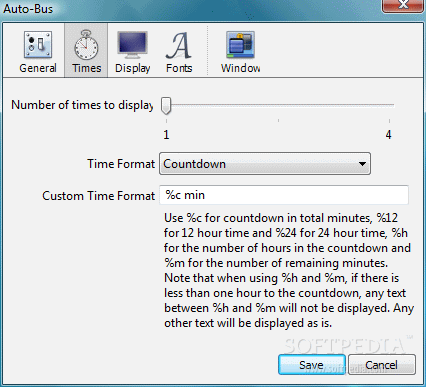
Task: Open the Display monitor icon
Action: (x=132, y=45)
